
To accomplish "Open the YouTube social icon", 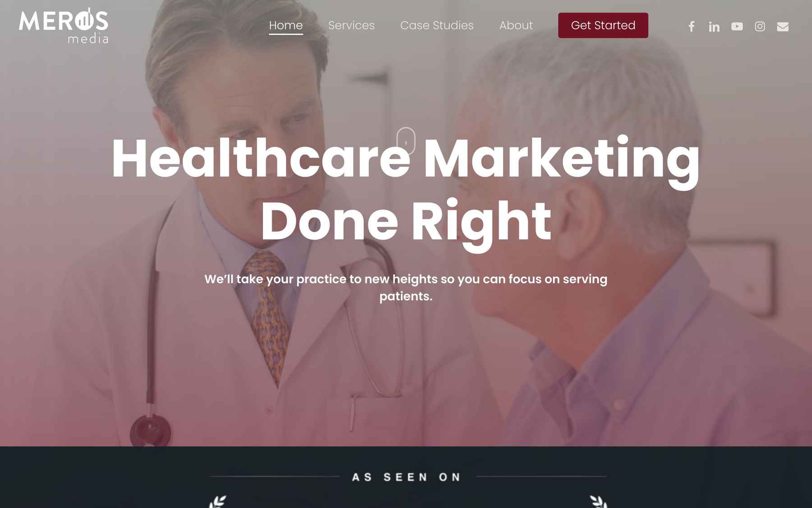I will (x=737, y=27).
